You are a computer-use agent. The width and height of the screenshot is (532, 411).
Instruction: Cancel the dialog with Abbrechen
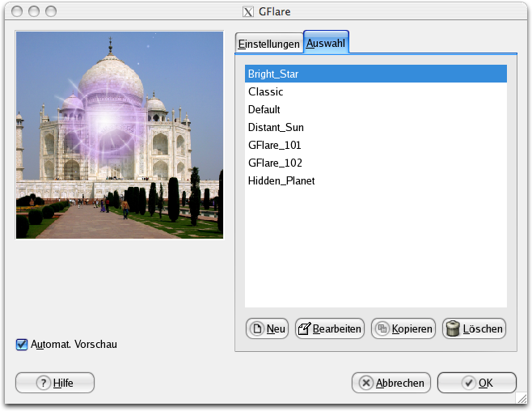(x=391, y=383)
